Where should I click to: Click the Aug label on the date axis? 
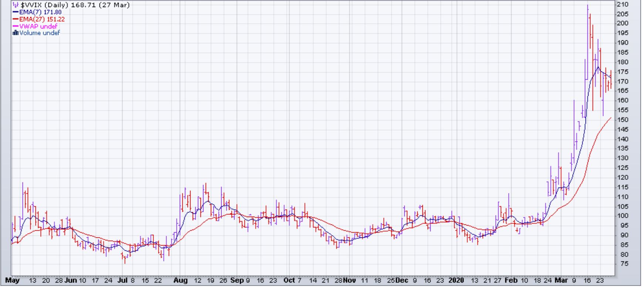point(181,280)
